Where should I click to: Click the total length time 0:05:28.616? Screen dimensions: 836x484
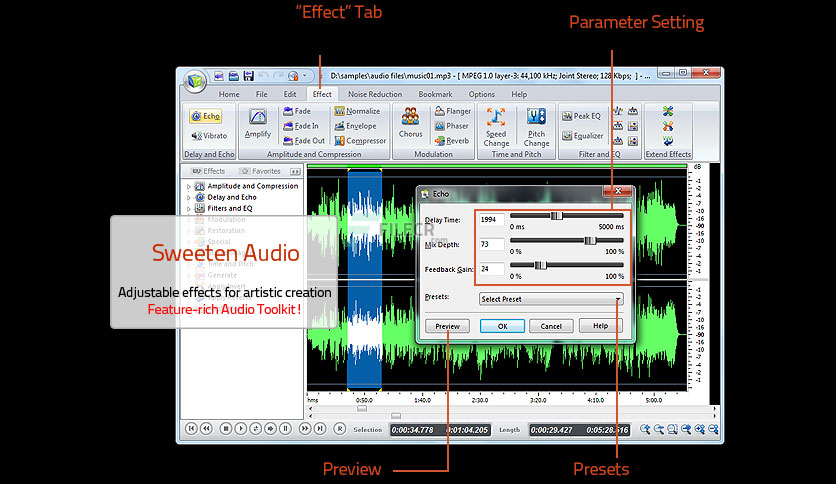pos(607,430)
